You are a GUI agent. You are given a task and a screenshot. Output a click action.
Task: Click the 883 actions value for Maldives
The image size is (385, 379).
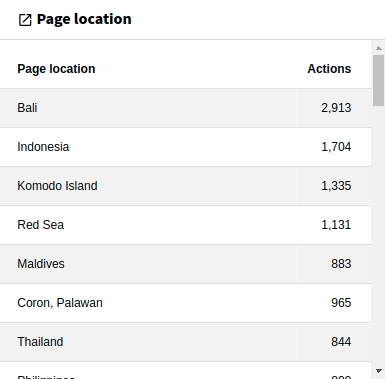pyautogui.click(x=341, y=264)
